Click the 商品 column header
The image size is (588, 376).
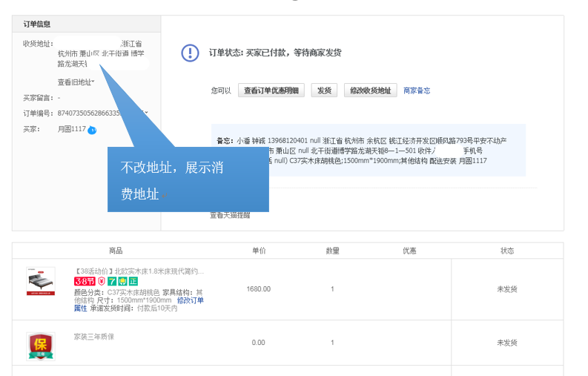[x=116, y=251]
